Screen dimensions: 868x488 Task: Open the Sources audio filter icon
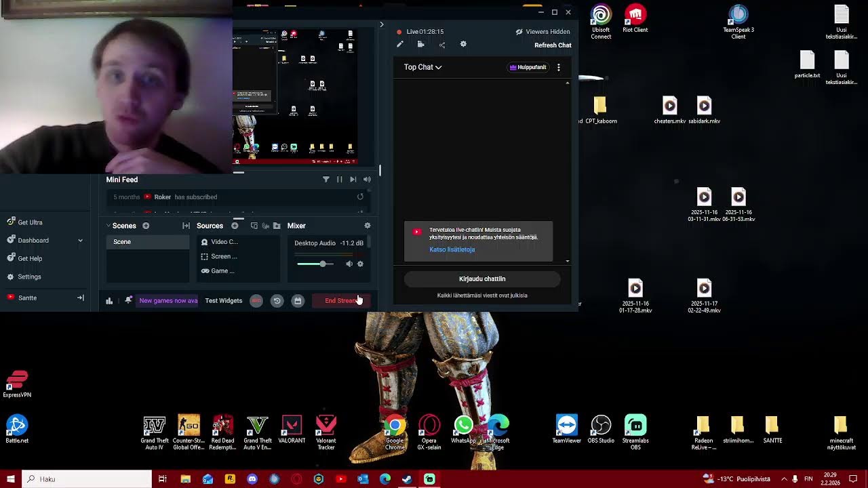pyautogui.click(x=265, y=226)
